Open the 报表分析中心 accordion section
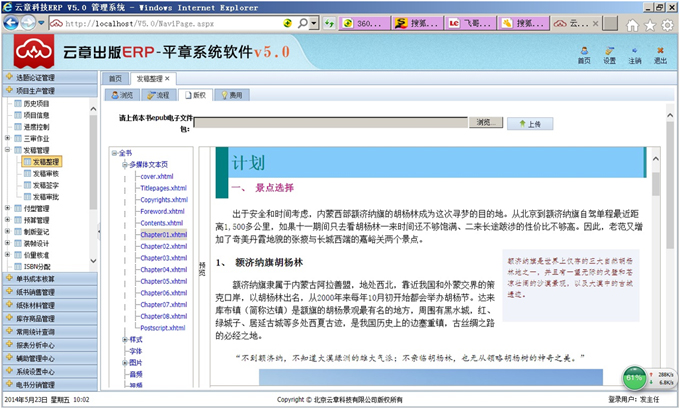This screenshot has height=409, width=680. pos(50,345)
